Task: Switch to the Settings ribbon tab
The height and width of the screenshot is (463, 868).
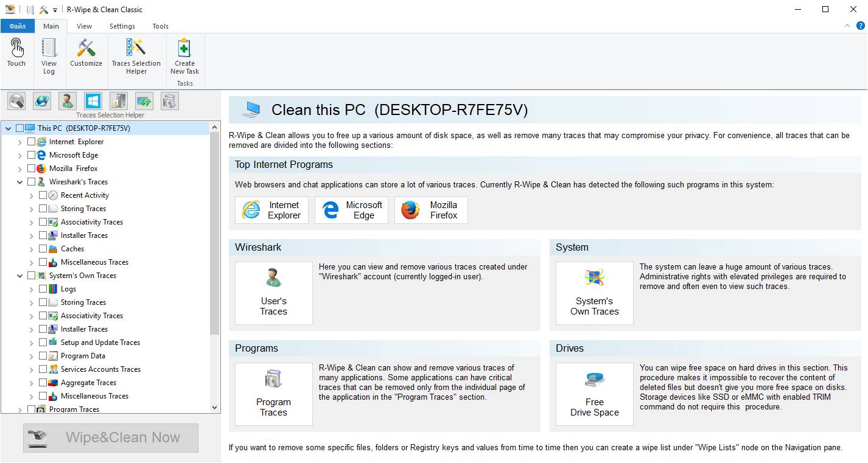Action: pyautogui.click(x=122, y=26)
